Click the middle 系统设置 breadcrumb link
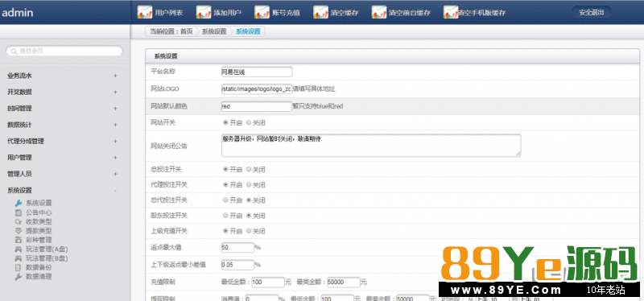Image resolution: width=644 pixels, height=301 pixels. pyautogui.click(x=214, y=31)
